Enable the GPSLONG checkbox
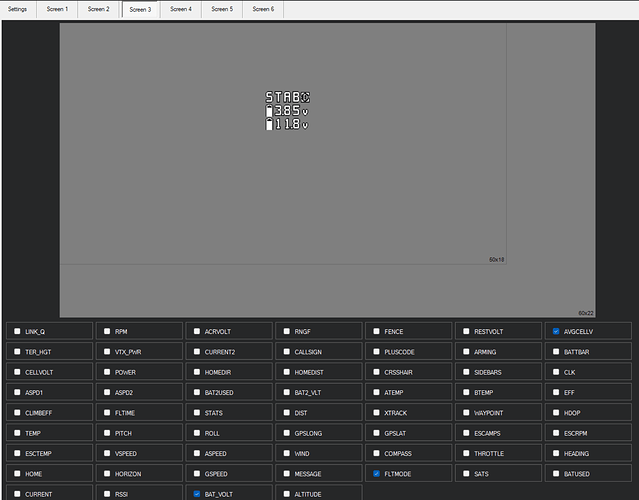This screenshot has width=639, height=500. (286, 433)
